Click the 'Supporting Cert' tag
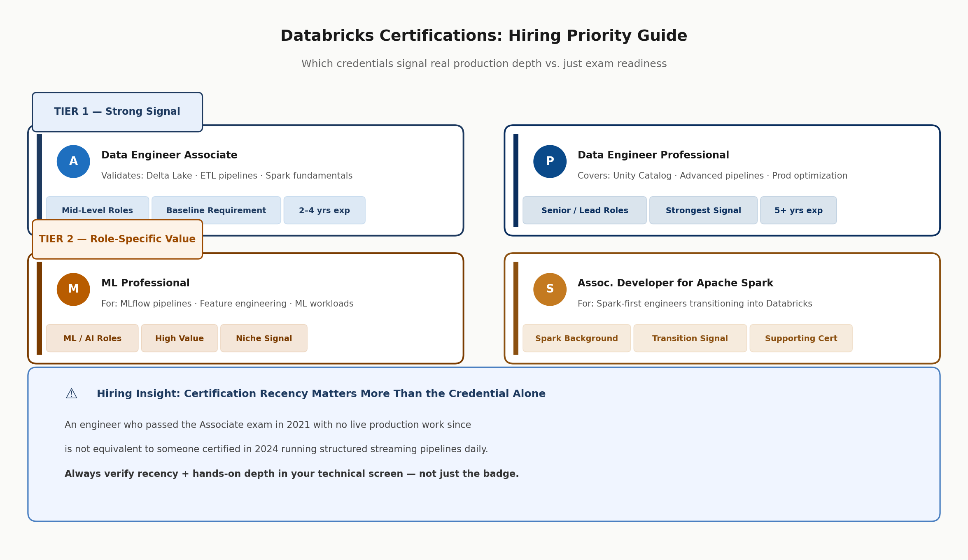This screenshot has height=560, width=968. tap(801, 338)
